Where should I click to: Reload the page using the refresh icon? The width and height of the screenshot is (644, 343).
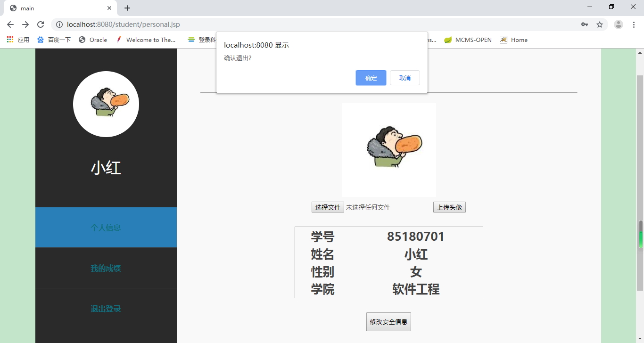(41, 24)
